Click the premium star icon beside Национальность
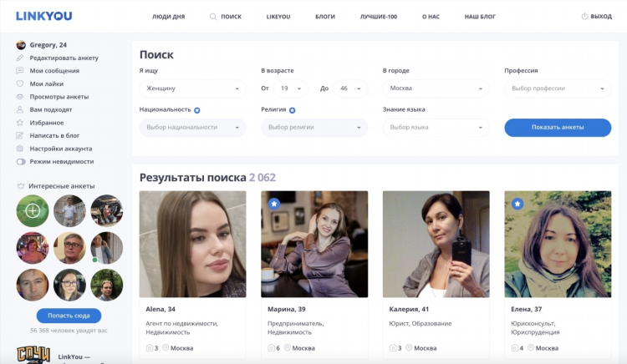 [x=197, y=110]
